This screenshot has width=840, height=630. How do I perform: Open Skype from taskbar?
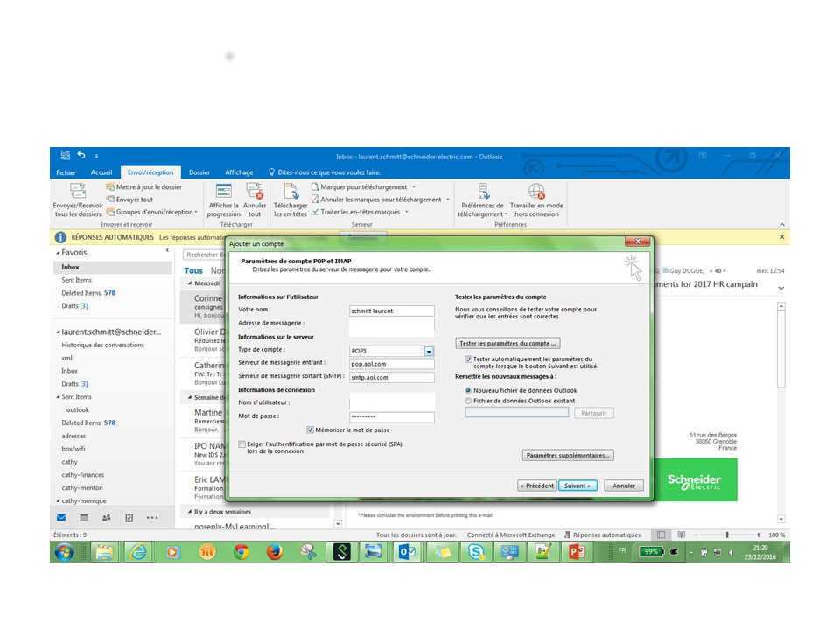click(x=476, y=552)
